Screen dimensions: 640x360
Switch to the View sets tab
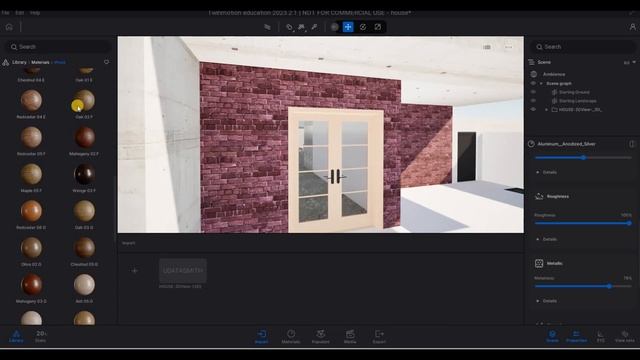pos(625,337)
